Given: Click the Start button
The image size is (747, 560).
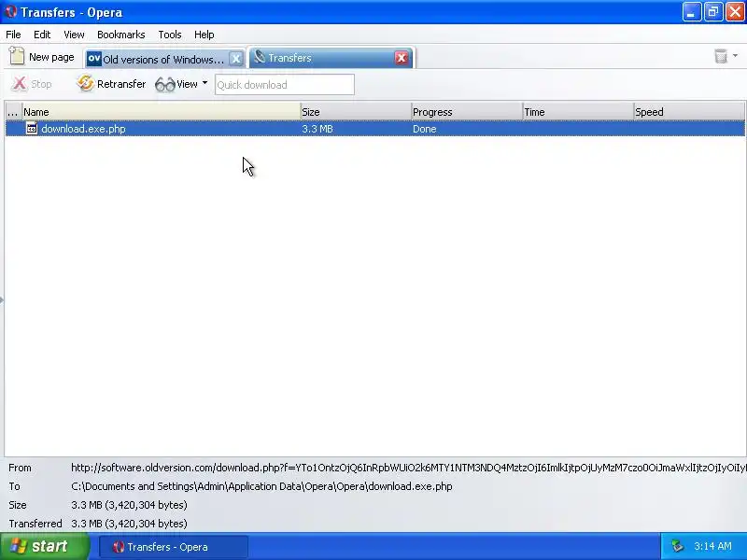Looking at the screenshot, I should tap(45, 546).
